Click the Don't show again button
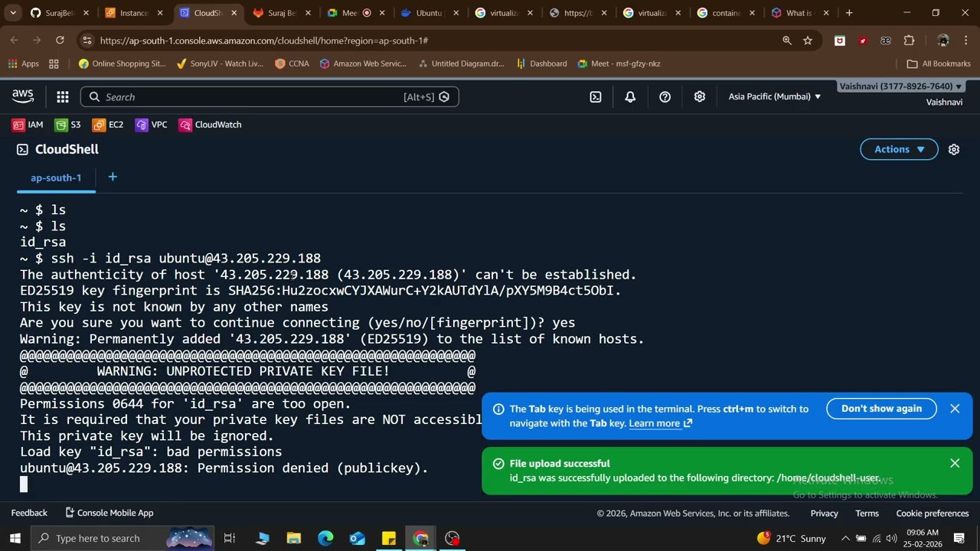This screenshot has width=980, height=551. (x=881, y=409)
